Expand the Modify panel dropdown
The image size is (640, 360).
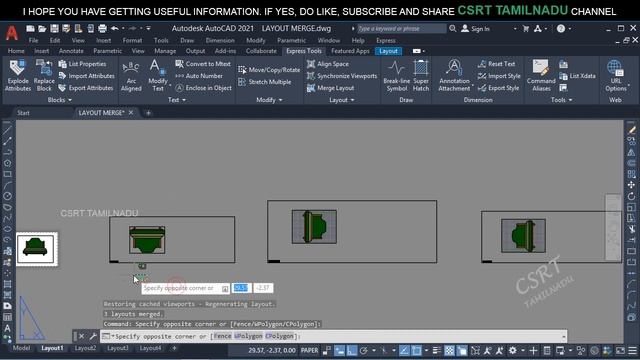click(269, 100)
